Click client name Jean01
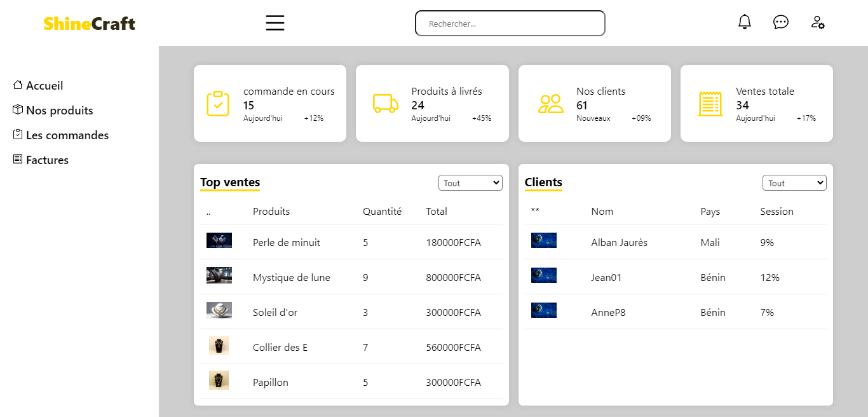The width and height of the screenshot is (868, 417). (x=606, y=278)
